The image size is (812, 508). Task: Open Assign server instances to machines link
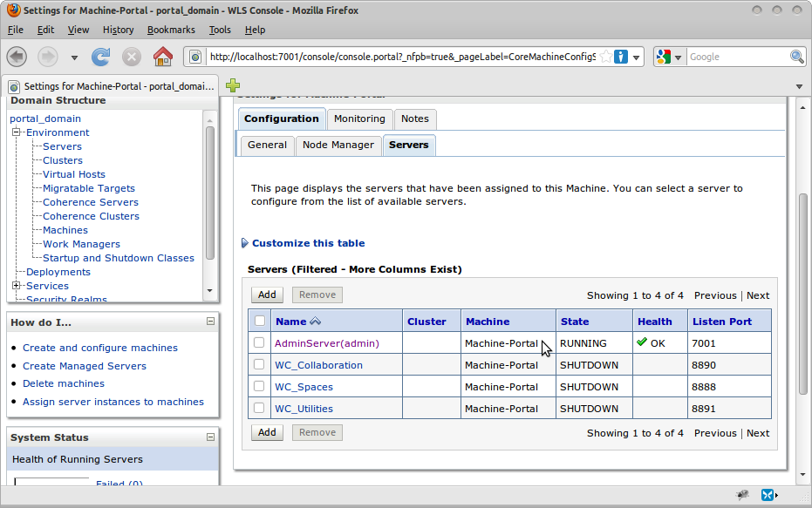coord(113,402)
